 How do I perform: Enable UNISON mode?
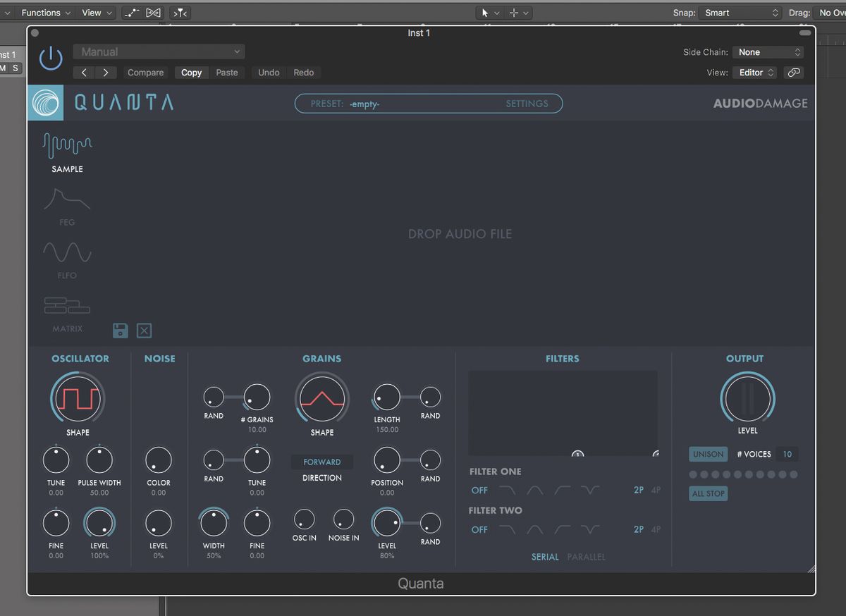tap(708, 455)
